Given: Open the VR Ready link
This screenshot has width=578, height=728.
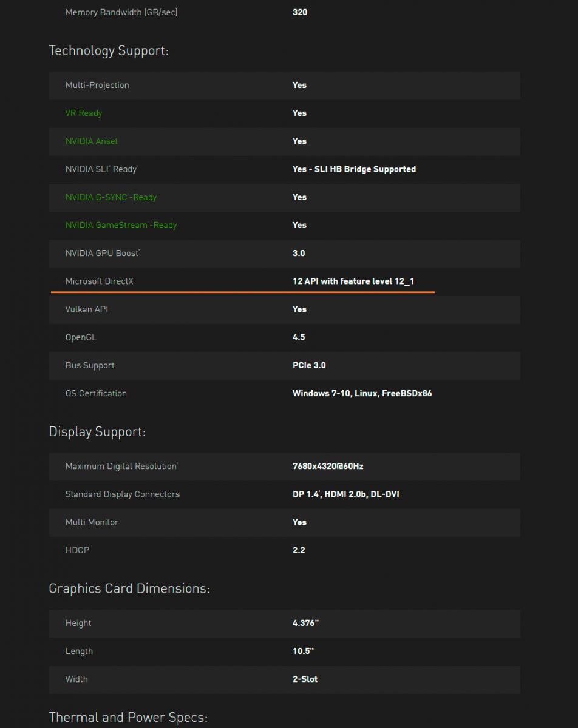Looking at the screenshot, I should pos(84,113).
